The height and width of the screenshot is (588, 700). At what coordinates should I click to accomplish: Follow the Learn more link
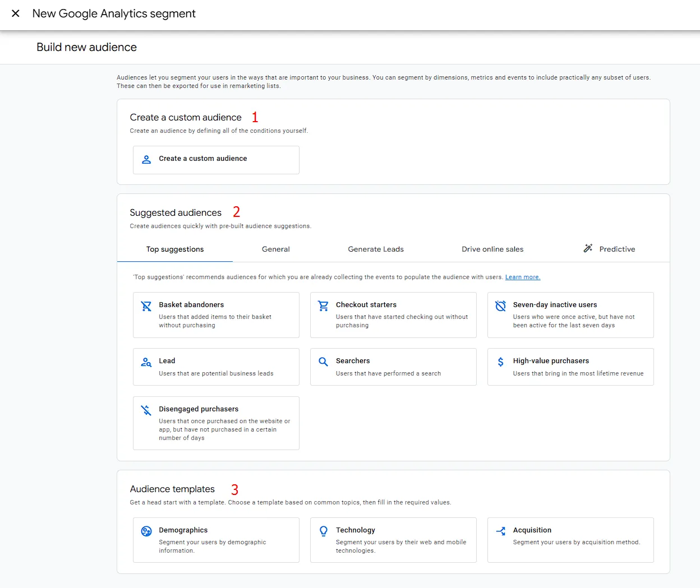point(523,277)
